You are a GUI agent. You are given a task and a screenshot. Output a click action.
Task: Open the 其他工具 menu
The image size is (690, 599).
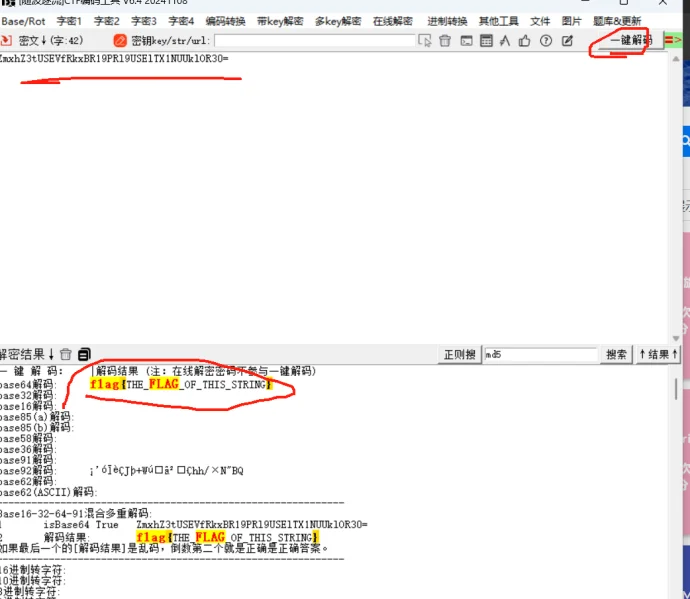[499, 21]
